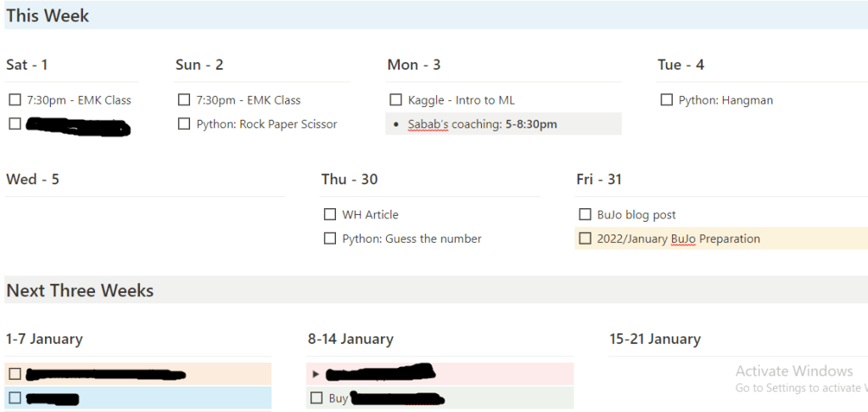The image size is (868, 412).
Task: Tick Sunday's 7:30pm EMK Class checkbox
Action: (184, 100)
